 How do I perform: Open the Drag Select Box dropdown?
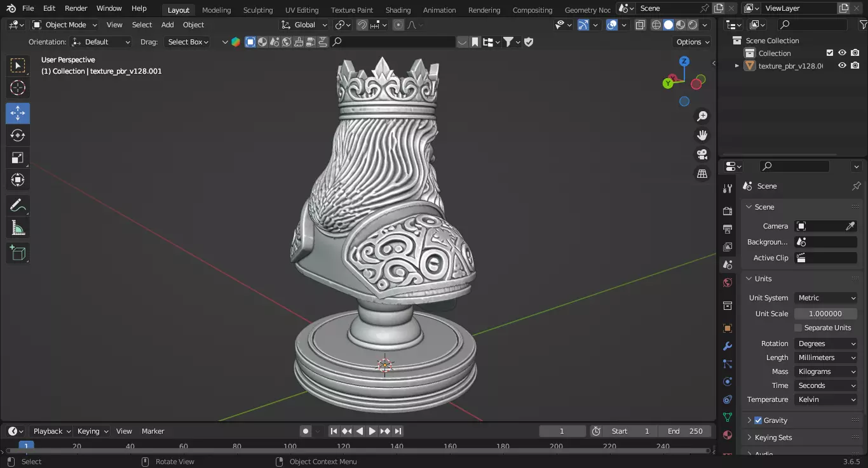[187, 42]
